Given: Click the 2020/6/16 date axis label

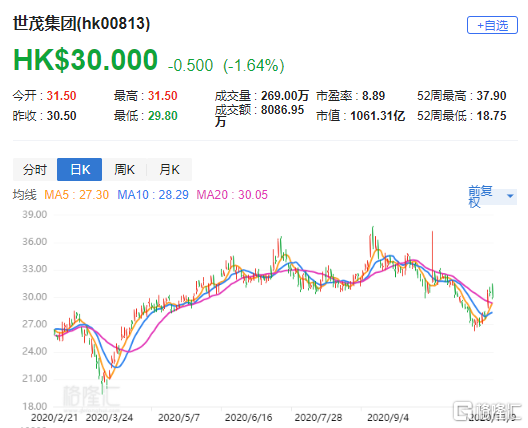Looking at the screenshot, I should [249, 418].
